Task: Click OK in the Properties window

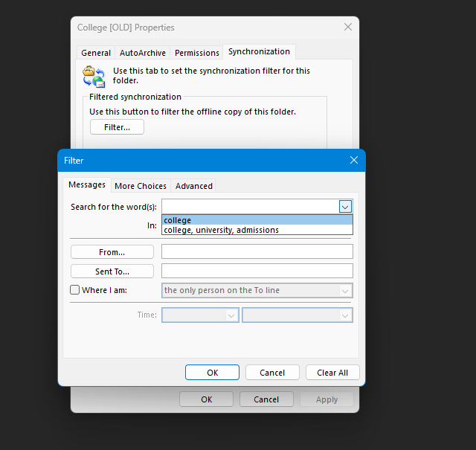Action: pyautogui.click(x=207, y=399)
